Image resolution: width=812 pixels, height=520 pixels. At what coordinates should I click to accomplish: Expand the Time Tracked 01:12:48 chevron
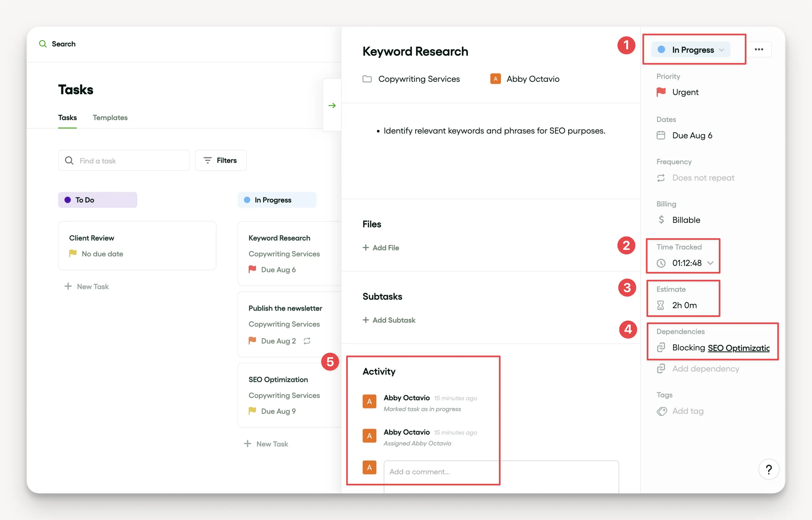pyautogui.click(x=710, y=263)
